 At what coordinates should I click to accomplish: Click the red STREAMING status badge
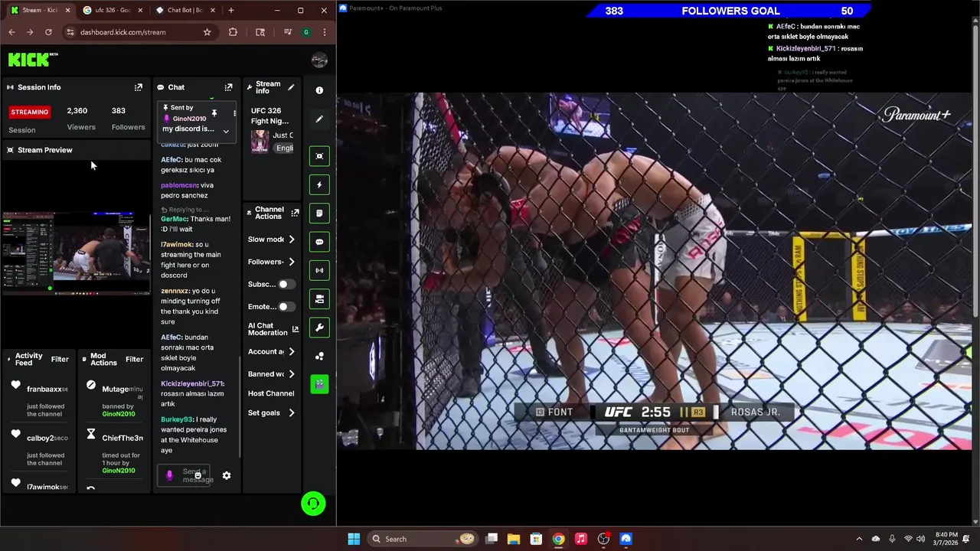coord(29,112)
